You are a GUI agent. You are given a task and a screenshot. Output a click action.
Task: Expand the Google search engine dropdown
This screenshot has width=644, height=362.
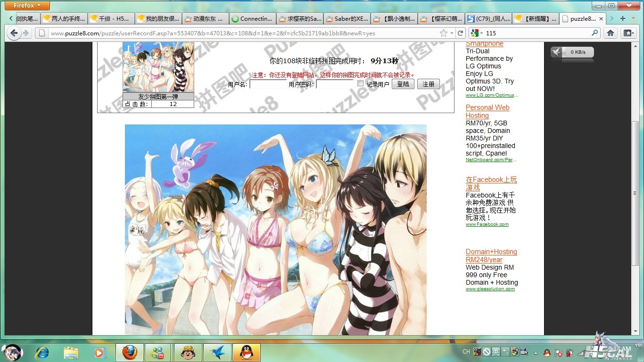(477, 33)
